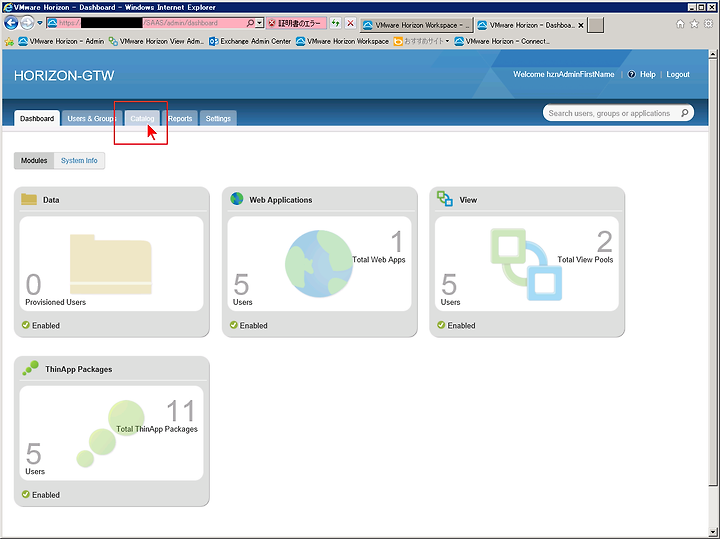Click the certificate error badge
Screen dimensions: 720x539
coord(296,23)
